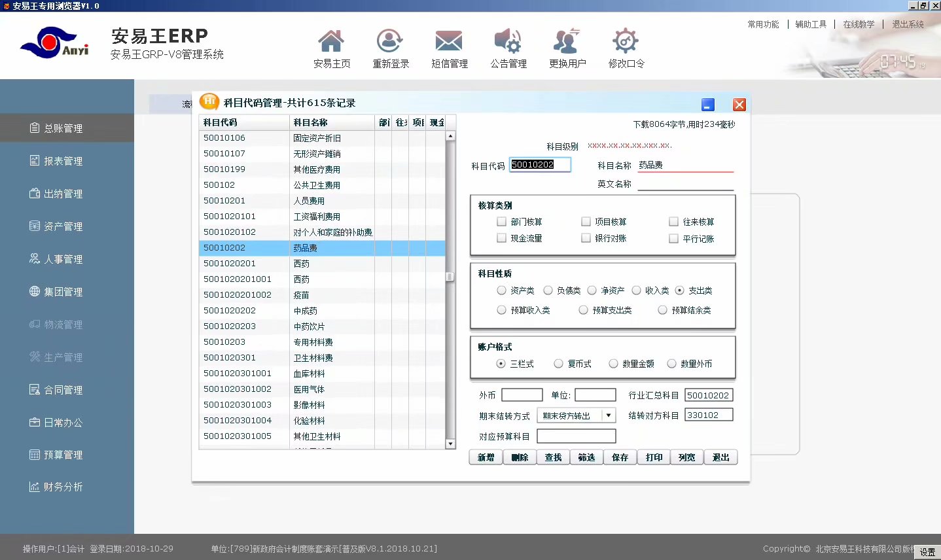
Task: Enable the 项目核算 checkbox
Action: (586, 222)
